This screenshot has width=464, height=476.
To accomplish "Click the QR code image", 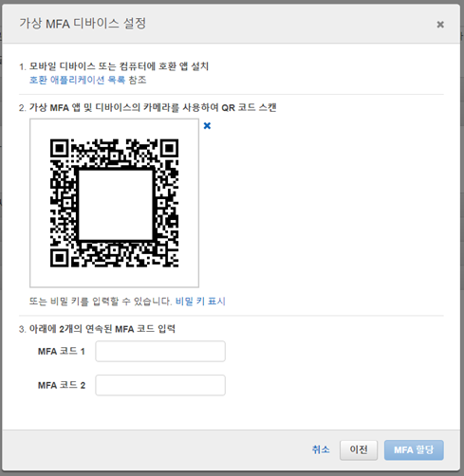I will click(x=114, y=203).
